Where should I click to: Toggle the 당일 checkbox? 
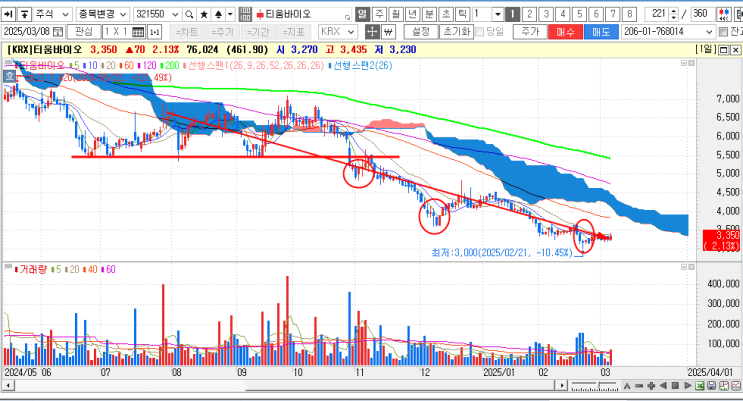[x=479, y=32]
